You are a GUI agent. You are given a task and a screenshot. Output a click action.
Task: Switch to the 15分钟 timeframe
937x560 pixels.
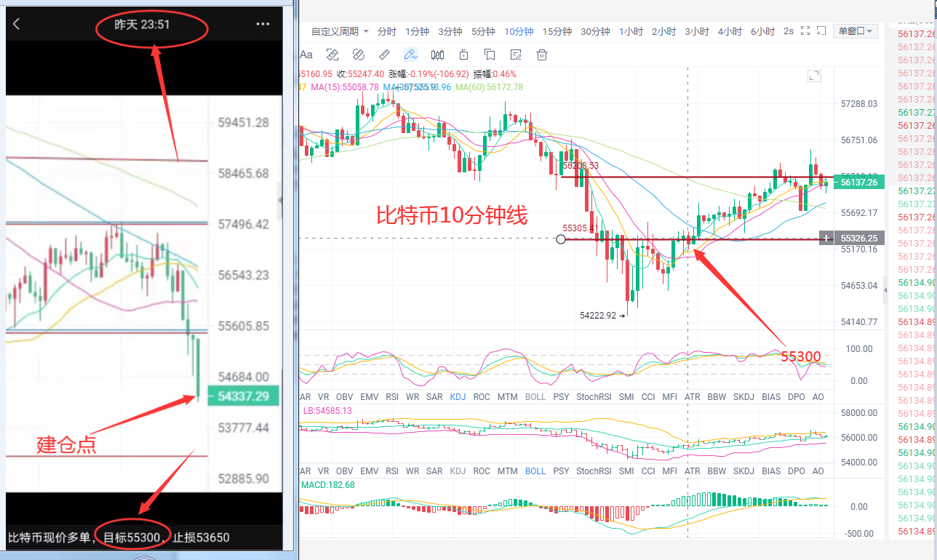[557, 31]
